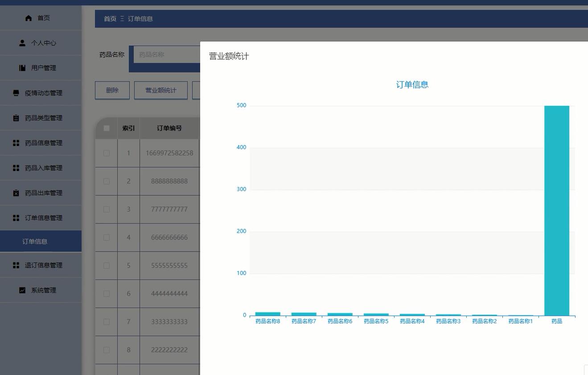
Task: Click the 药品名称5 axis label
Action: click(376, 321)
